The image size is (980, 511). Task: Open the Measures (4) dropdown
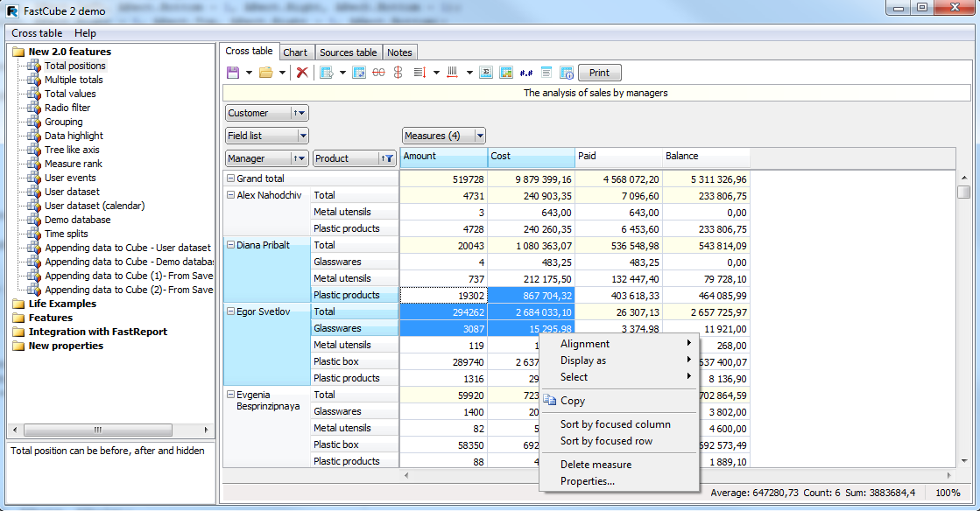480,136
